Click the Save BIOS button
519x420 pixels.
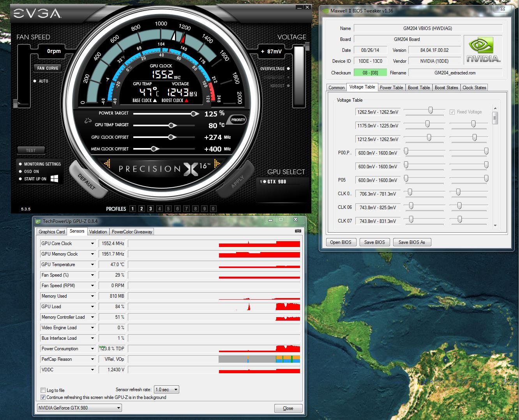click(374, 242)
